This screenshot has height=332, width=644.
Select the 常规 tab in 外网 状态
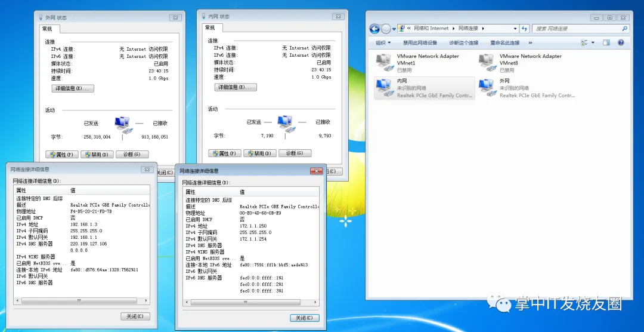tap(47, 29)
